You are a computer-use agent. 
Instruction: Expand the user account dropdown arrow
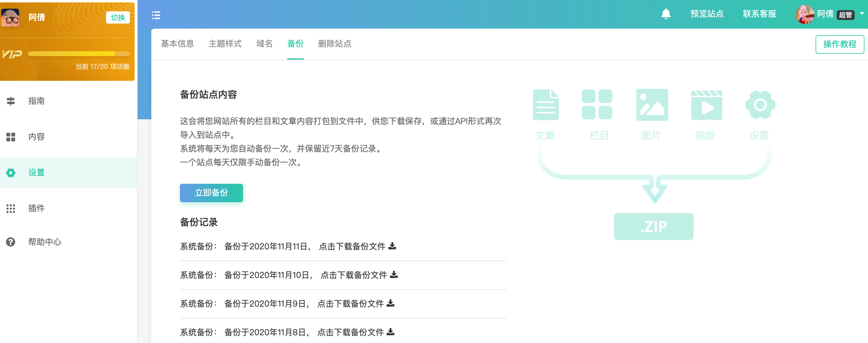click(862, 14)
